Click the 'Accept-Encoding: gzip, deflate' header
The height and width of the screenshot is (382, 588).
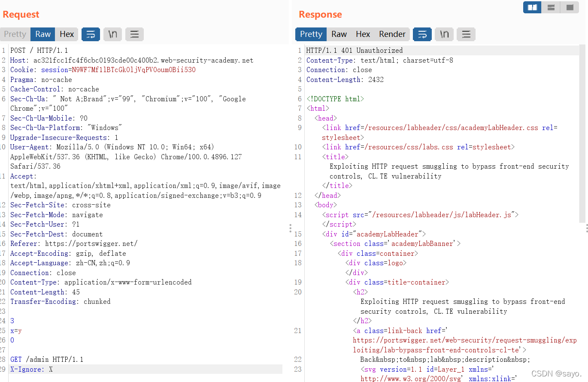coord(68,253)
